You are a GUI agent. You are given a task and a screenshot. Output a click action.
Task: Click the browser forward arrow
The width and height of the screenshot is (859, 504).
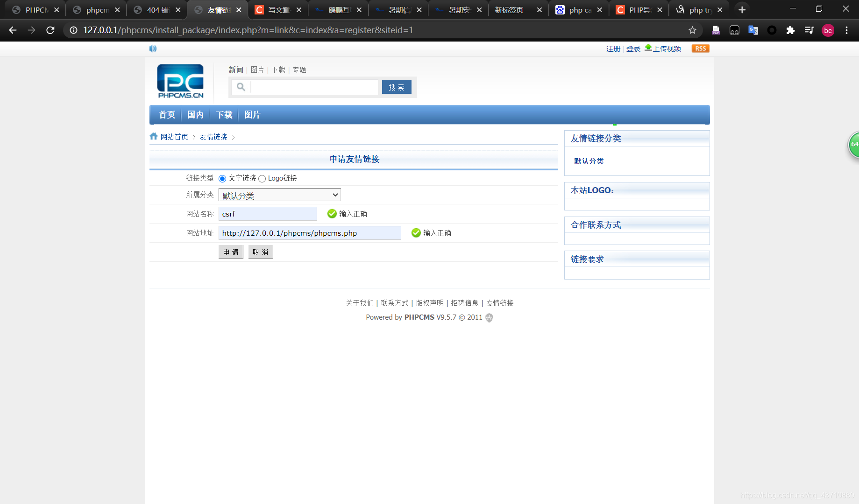31,30
